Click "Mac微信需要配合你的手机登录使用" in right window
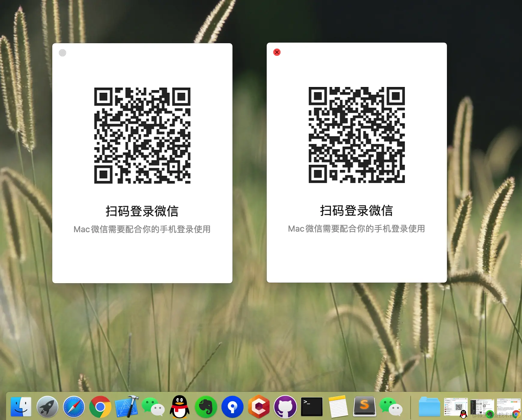Screen dimensions: 522x420 click(x=357, y=229)
